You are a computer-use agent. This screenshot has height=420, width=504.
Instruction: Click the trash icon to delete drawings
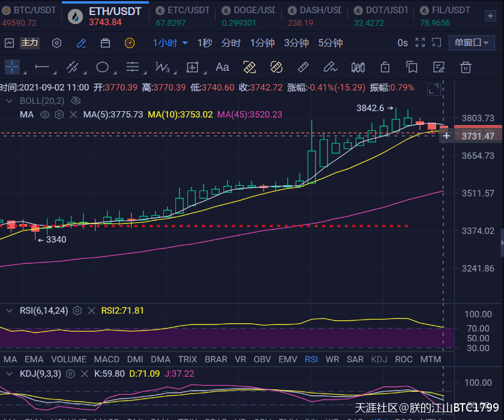click(x=466, y=67)
